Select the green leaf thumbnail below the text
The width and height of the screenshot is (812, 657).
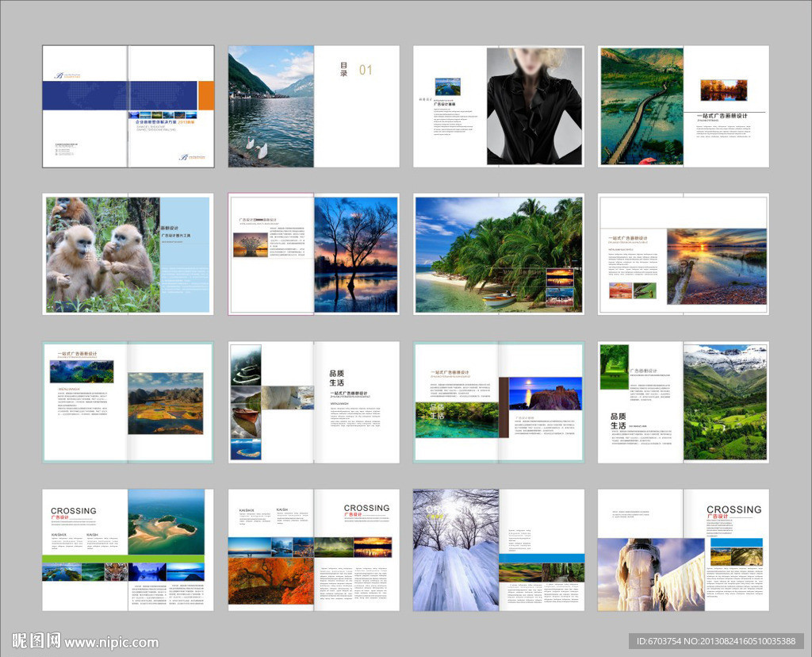tap(645, 290)
